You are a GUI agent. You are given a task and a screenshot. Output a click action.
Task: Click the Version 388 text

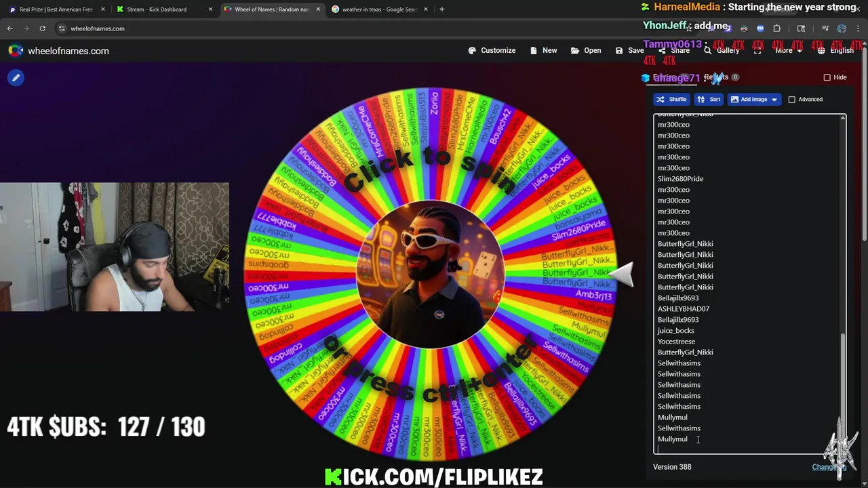[672, 467]
